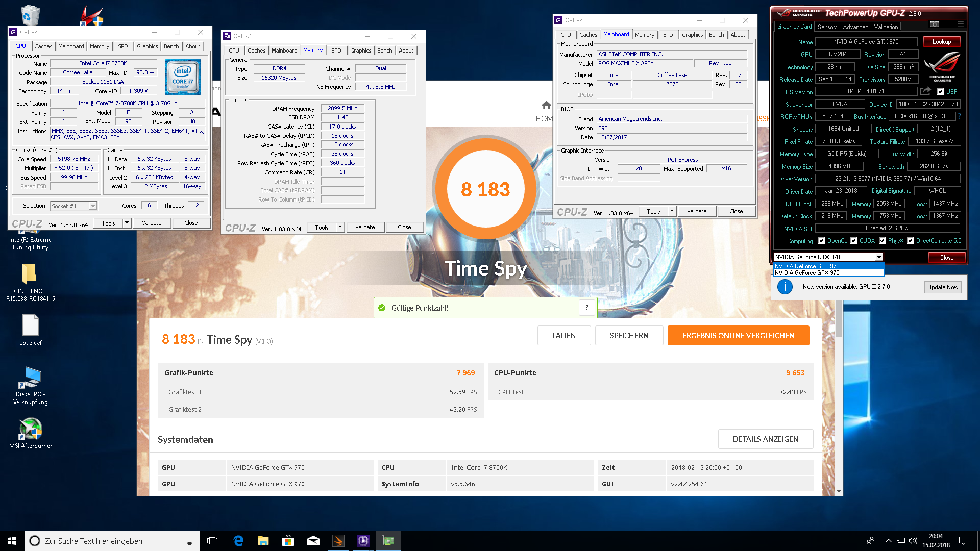
Task: Click the blue info icon in update notice
Action: click(x=785, y=287)
